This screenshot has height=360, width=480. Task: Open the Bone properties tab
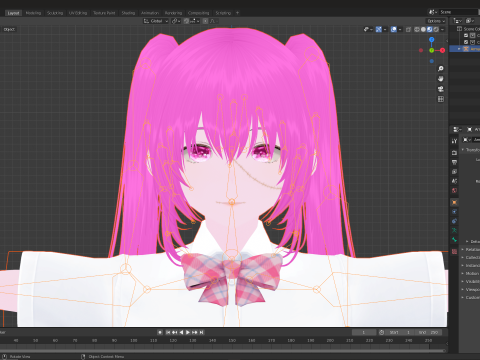point(454,240)
